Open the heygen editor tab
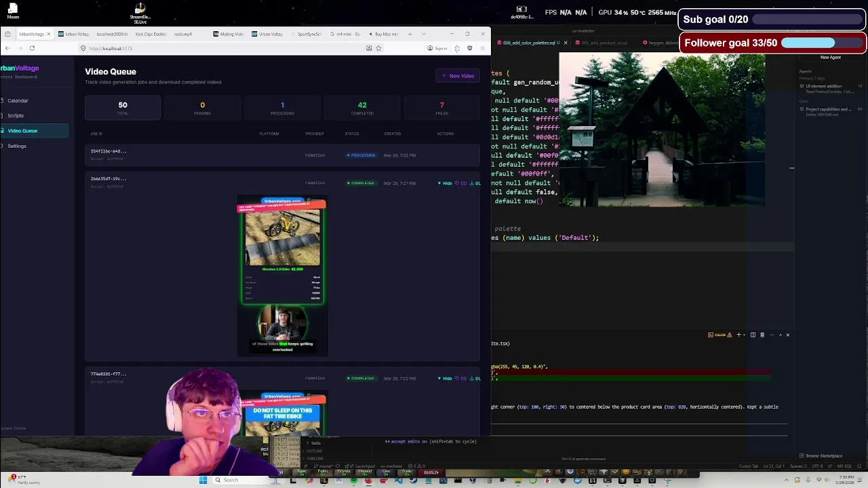This screenshot has width=868, height=488. pyautogui.click(x=660, y=43)
